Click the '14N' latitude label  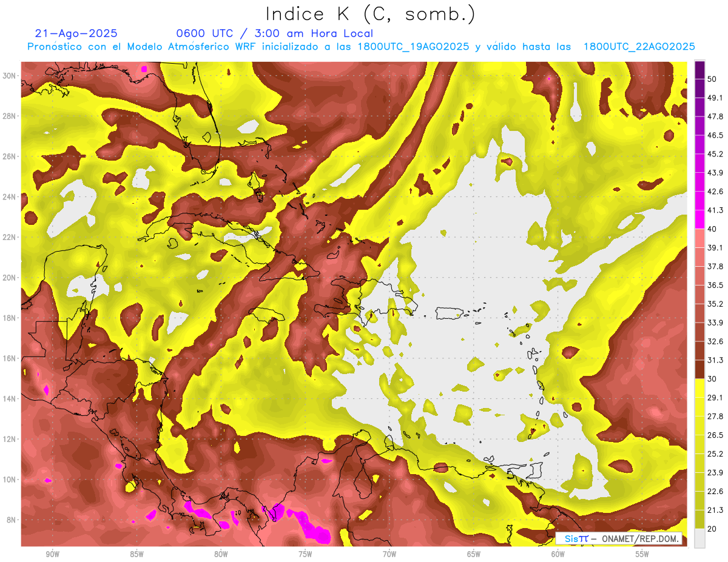[x=10, y=398]
